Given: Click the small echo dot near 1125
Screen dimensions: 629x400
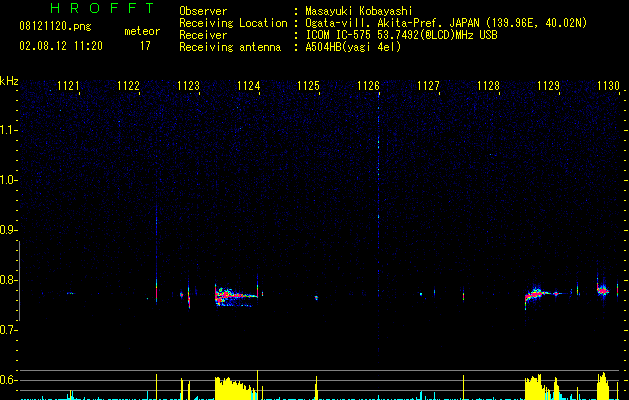Looking at the screenshot, I should click(x=316, y=298).
